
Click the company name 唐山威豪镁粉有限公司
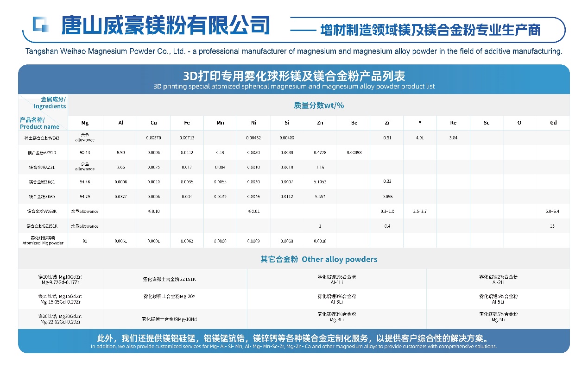[x=165, y=25]
